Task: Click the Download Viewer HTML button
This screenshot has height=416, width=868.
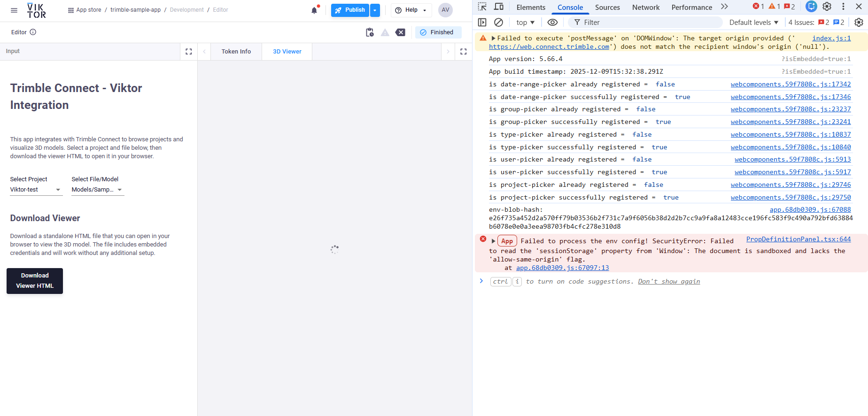Action: (35, 281)
